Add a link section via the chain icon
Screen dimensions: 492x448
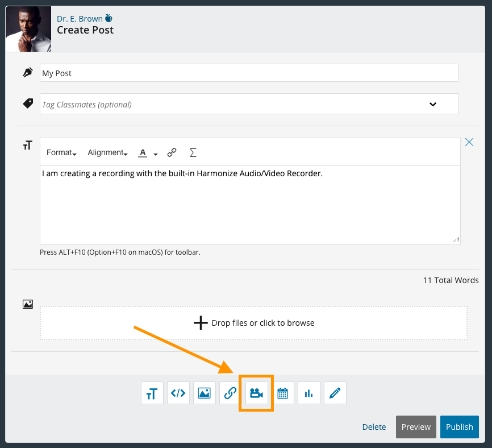231,393
